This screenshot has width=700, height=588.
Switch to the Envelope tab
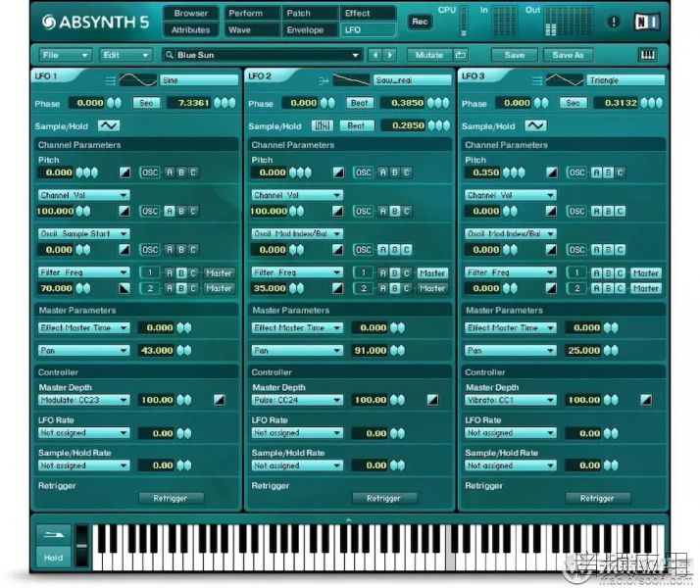click(310, 30)
